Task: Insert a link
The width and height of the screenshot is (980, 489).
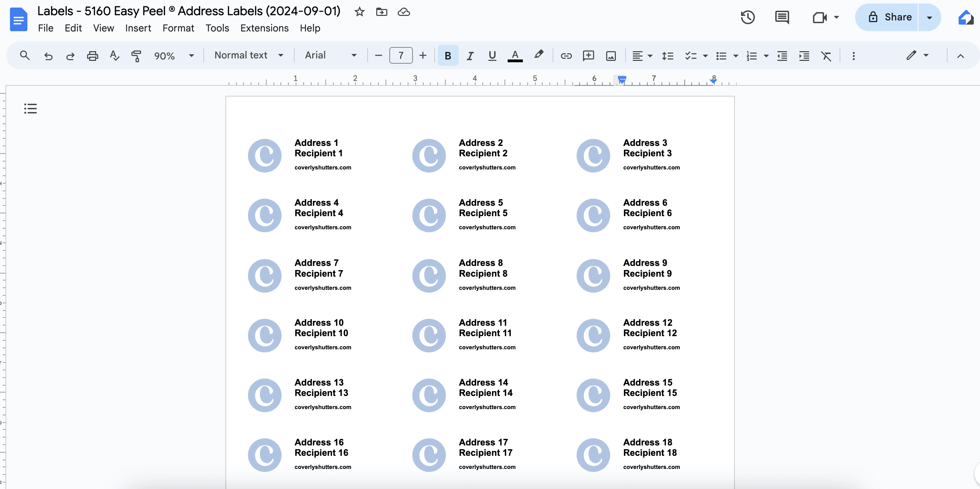Action: (x=566, y=56)
